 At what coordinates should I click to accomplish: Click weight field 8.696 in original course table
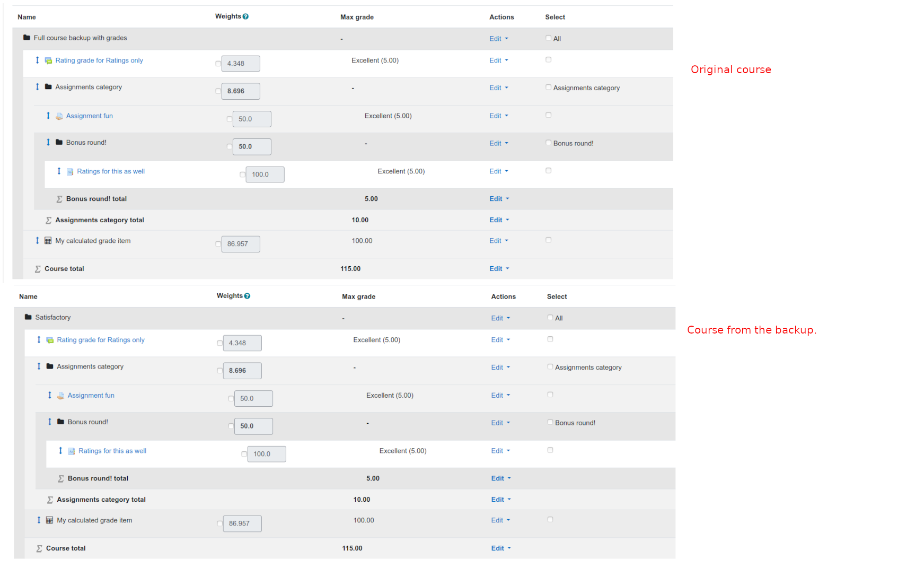(241, 91)
